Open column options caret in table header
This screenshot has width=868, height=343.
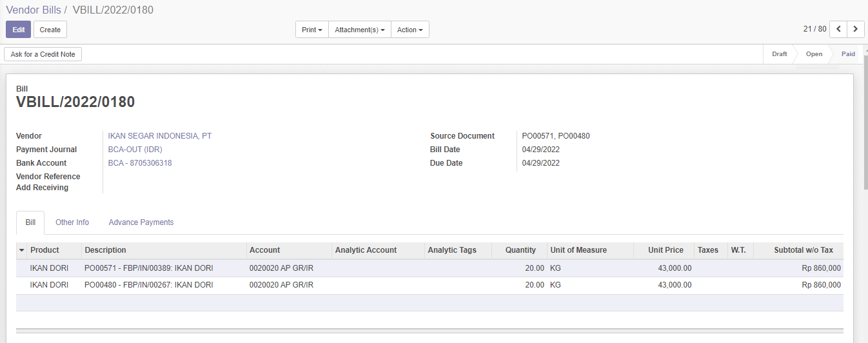click(21, 250)
